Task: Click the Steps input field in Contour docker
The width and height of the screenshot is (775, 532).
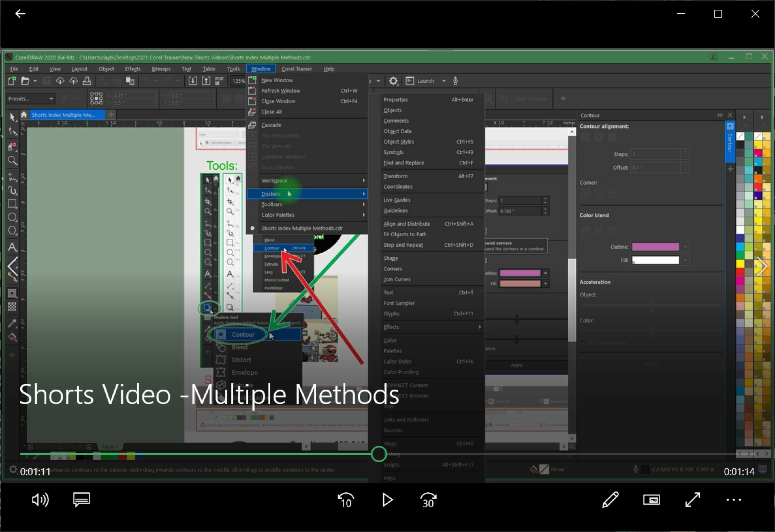Action: [x=656, y=154]
